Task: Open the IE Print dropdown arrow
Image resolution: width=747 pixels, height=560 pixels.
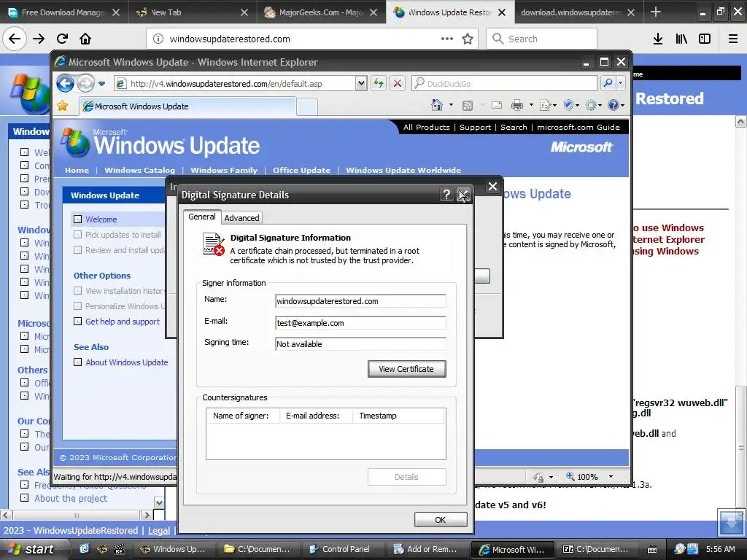Action: 531,105
